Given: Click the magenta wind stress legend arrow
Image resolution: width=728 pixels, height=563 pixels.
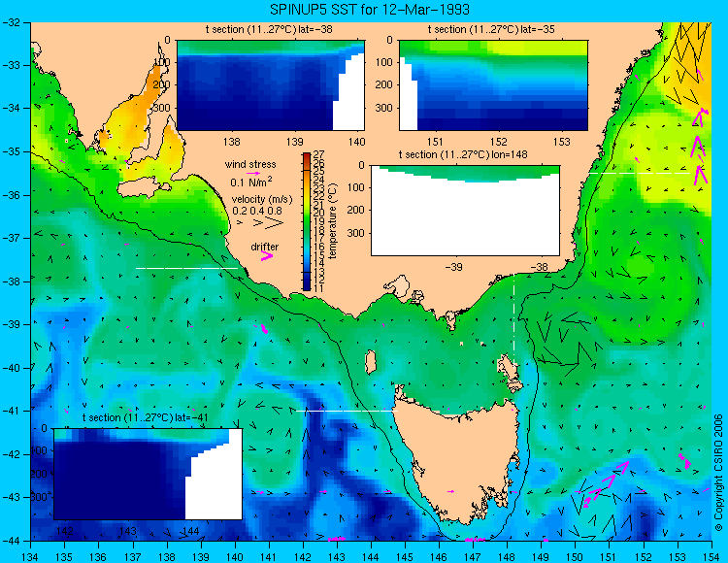Looking at the screenshot, I should 253,173.
